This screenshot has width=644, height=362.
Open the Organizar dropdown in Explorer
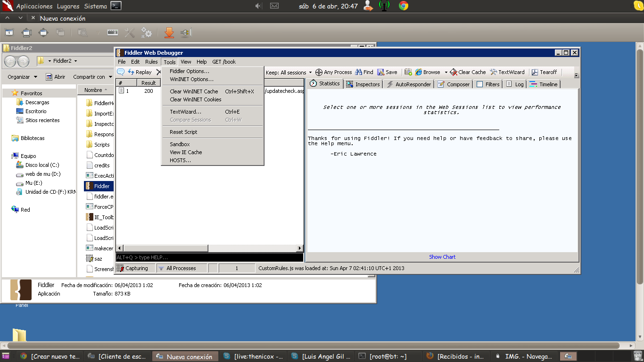22,77
